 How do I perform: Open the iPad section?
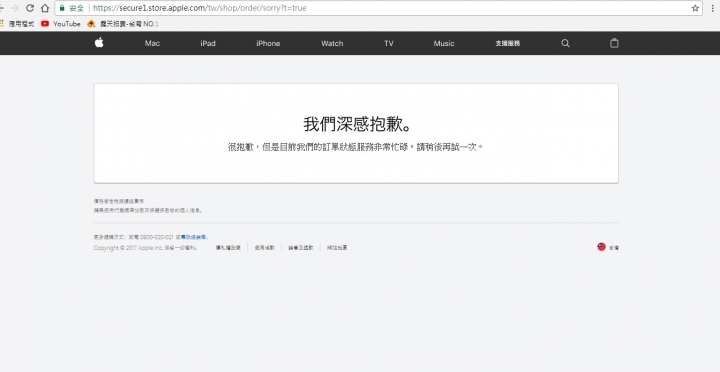pos(208,43)
